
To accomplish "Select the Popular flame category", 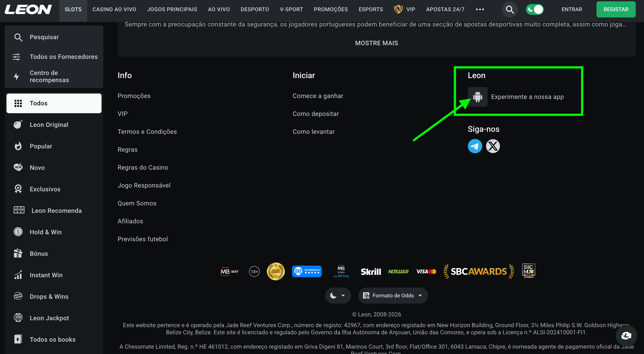I will pos(54,146).
